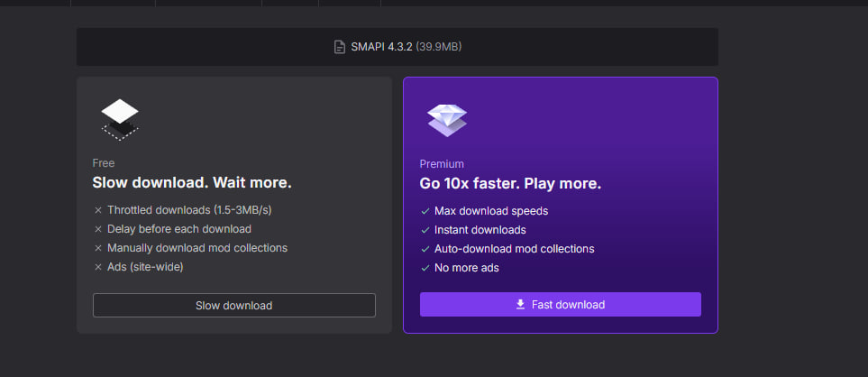This screenshot has height=377, width=868.
Task: Click the white layered Free tier icon
Action: [x=120, y=120]
